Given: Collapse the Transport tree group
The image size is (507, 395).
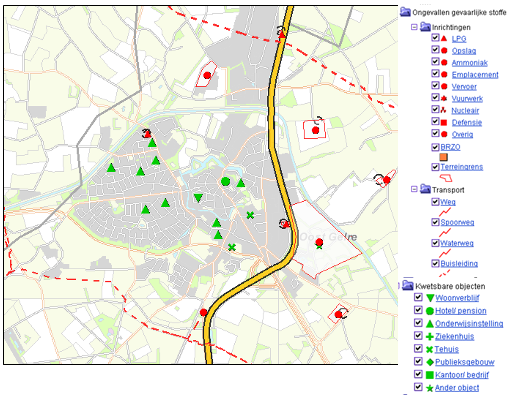Looking at the screenshot, I should tap(414, 189).
